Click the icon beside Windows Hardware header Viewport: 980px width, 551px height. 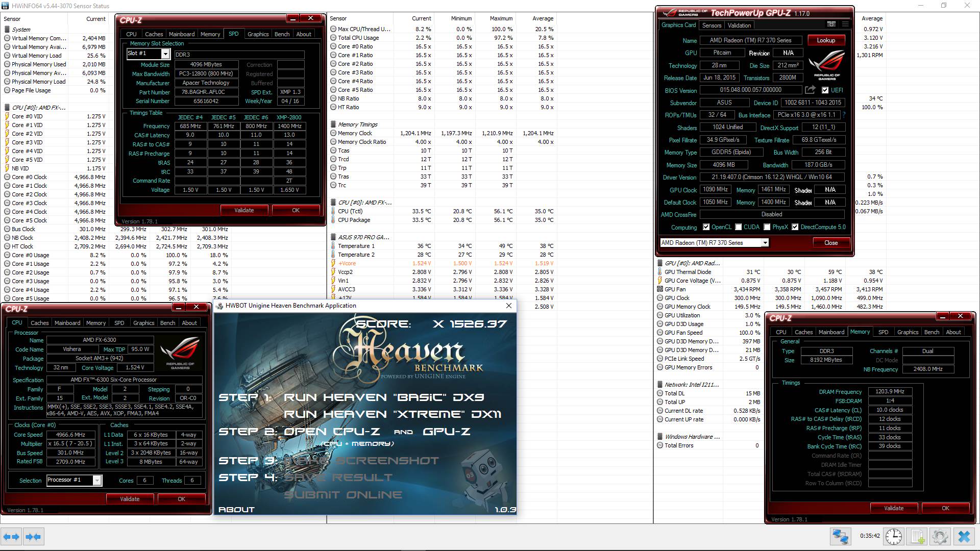tap(660, 437)
